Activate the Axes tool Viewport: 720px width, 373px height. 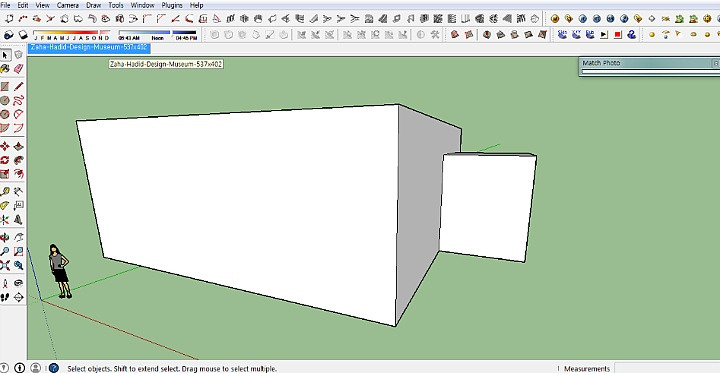pos(5,219)
